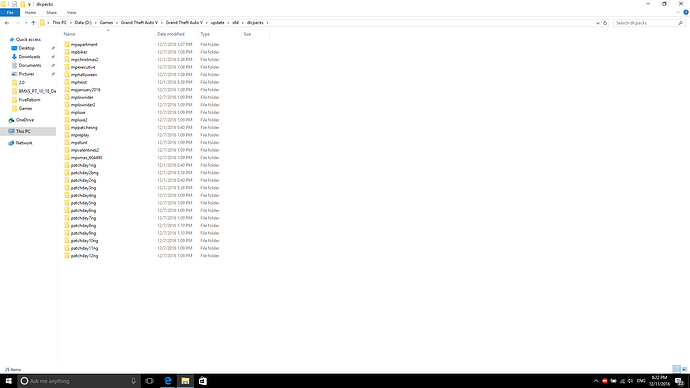Open Properties quick access toolbar icon
The image size is (690, 388).
14,4
